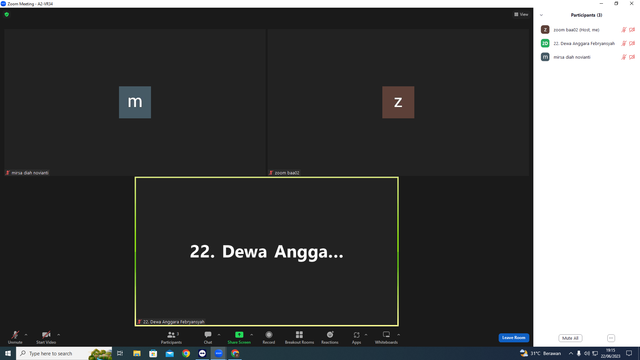Click muted mic icon for Dewa Anggara

coord(624,43)
